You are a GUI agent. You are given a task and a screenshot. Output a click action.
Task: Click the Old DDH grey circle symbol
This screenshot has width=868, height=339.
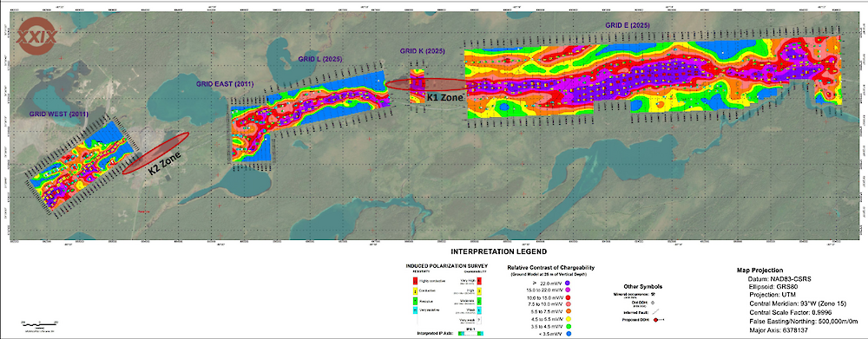(653, 303)
